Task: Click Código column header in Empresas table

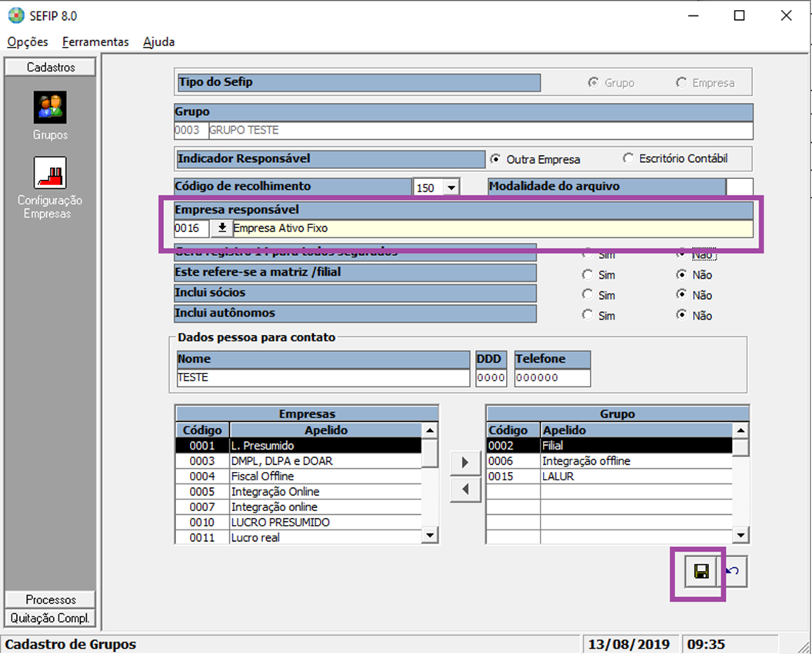Action: (x=202, y=430)
